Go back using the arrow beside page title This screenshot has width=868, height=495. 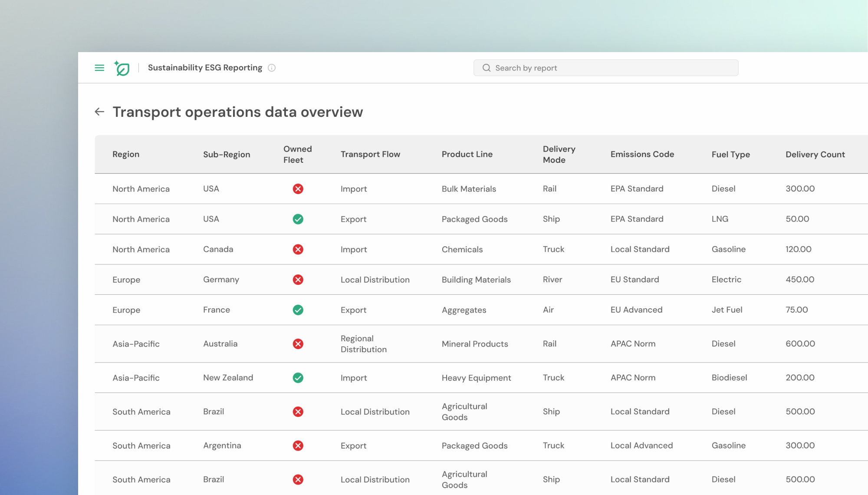click(99, 112)
